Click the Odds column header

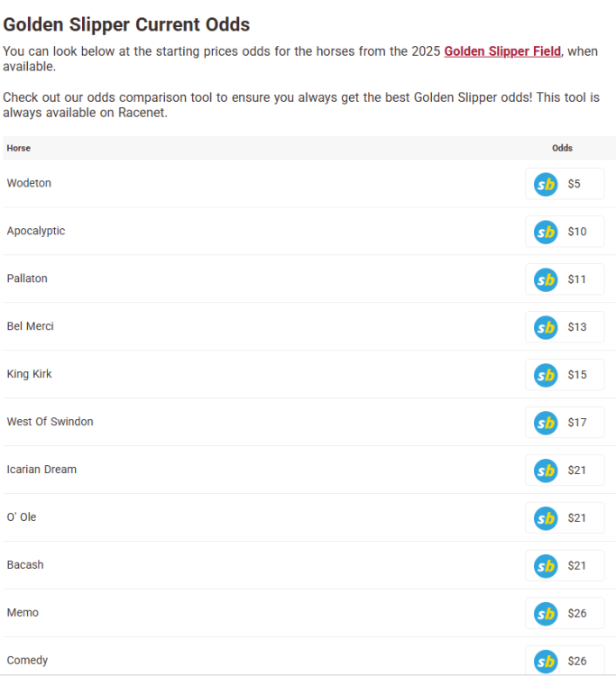point(562,148)
